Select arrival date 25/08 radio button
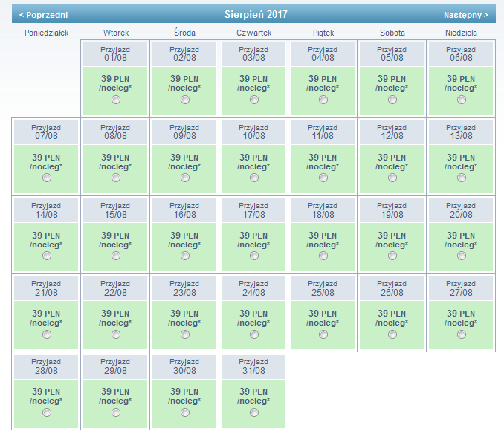This screenshot has width=504, height=437. (x=323, y=334)
